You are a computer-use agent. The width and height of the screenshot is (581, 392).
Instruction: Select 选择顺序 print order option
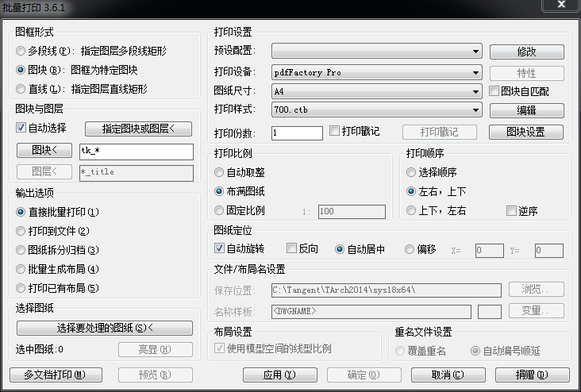(x=411, y=172)
